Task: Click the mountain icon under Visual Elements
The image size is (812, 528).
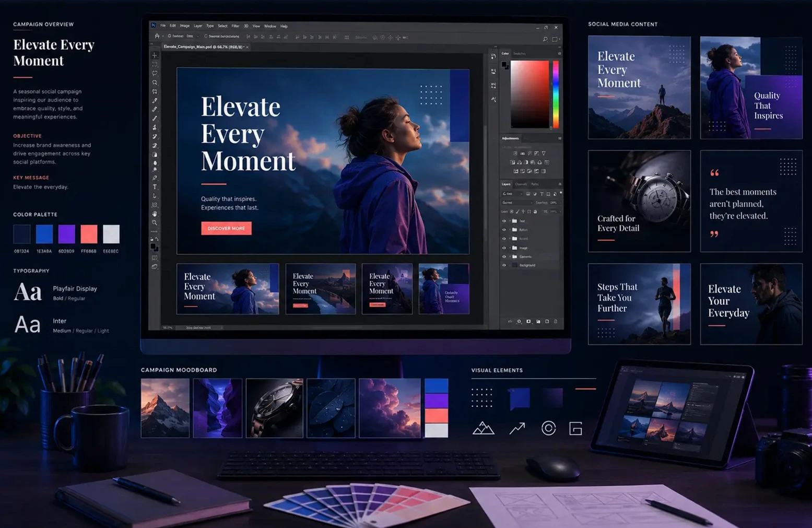Action: click(x=483, y=428)
